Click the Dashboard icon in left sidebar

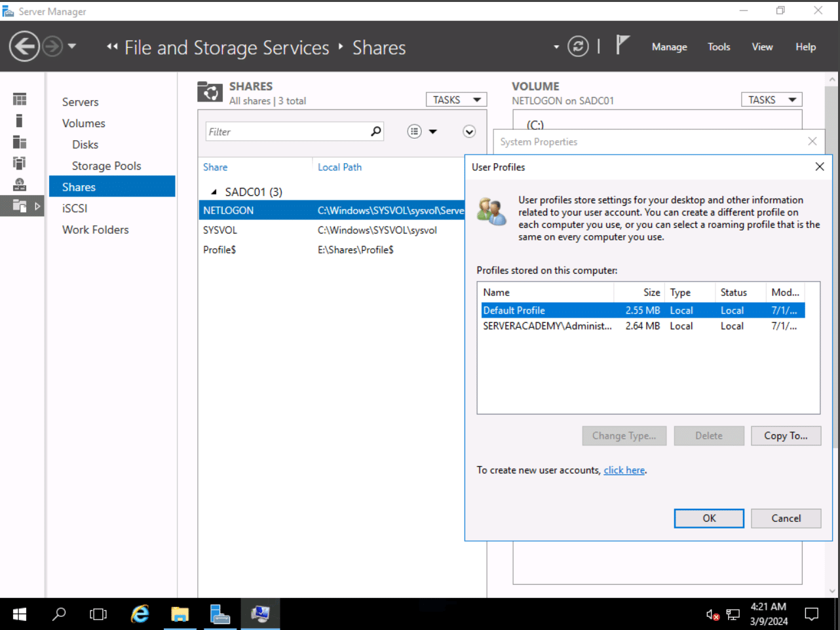[x=20, y=100]
